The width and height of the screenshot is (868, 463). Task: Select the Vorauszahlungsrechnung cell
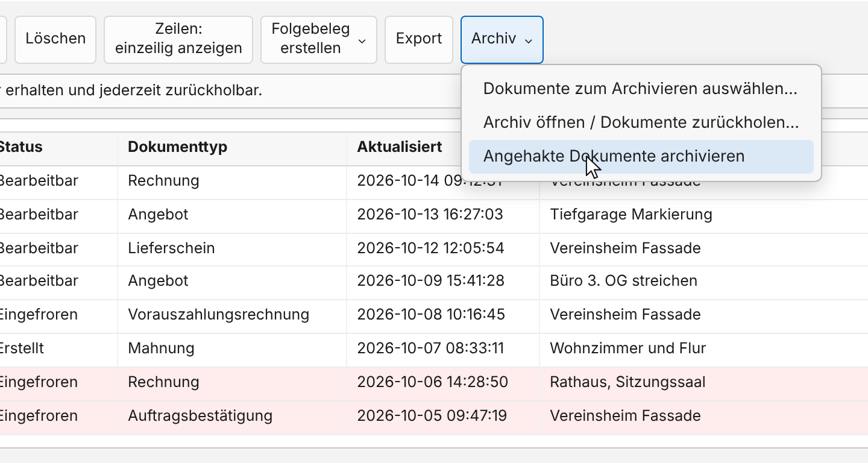232,315
